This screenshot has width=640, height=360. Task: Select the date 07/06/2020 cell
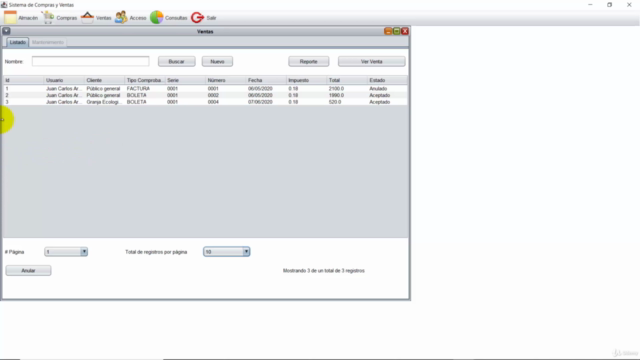coord(266,102)
